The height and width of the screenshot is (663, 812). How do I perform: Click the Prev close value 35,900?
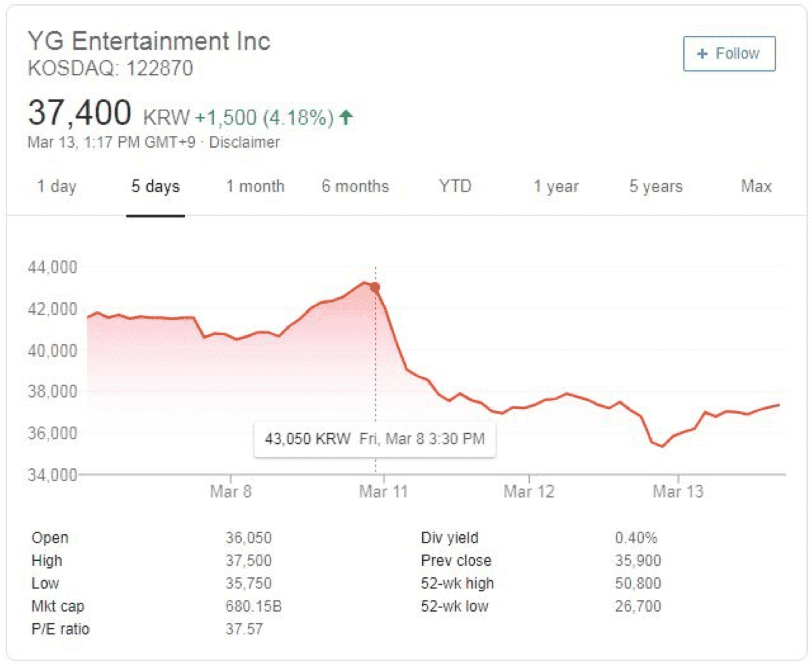638,561
